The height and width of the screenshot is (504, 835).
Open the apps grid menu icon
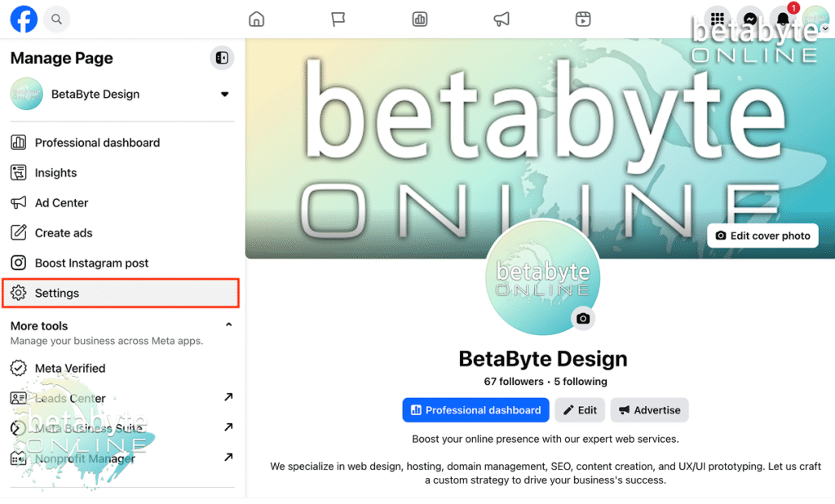tap(718, 19)
